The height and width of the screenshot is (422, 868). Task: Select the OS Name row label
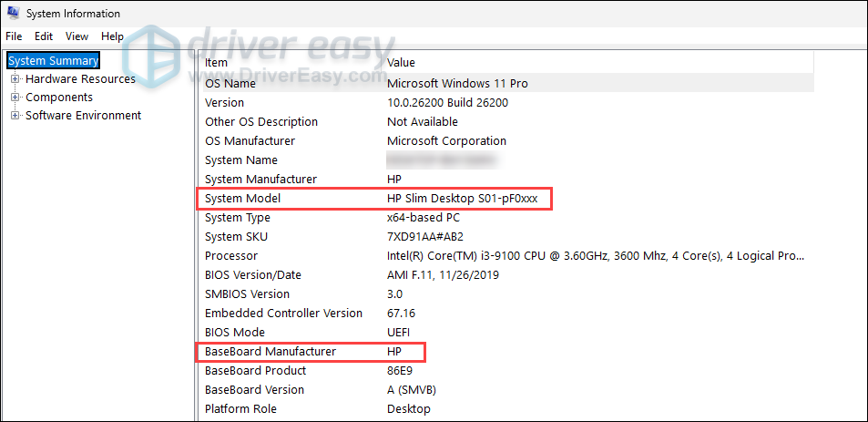(x=230, y=84)
